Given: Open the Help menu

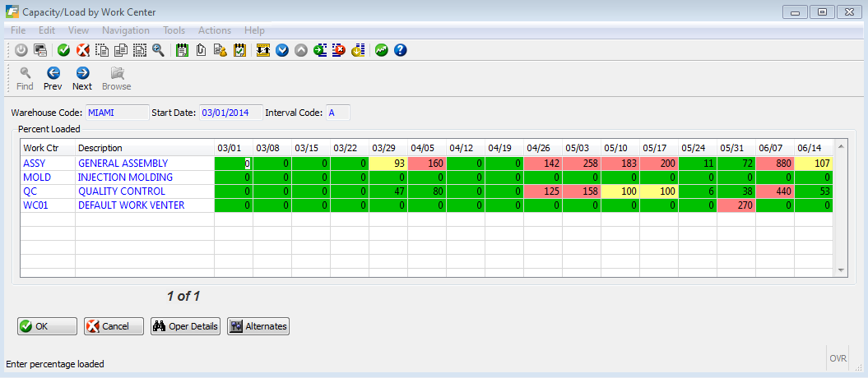Looking at the screenshot, I should (254, 30).
